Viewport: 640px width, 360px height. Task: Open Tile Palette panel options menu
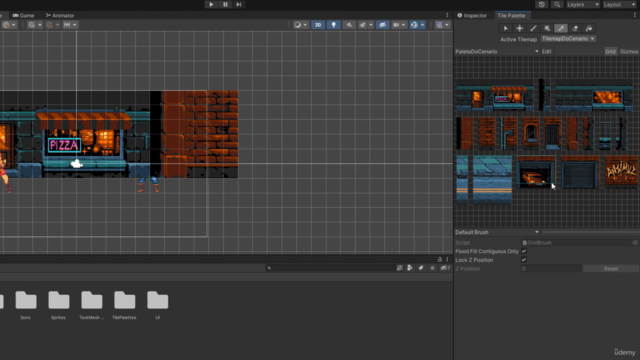click(x=635, y=16)
